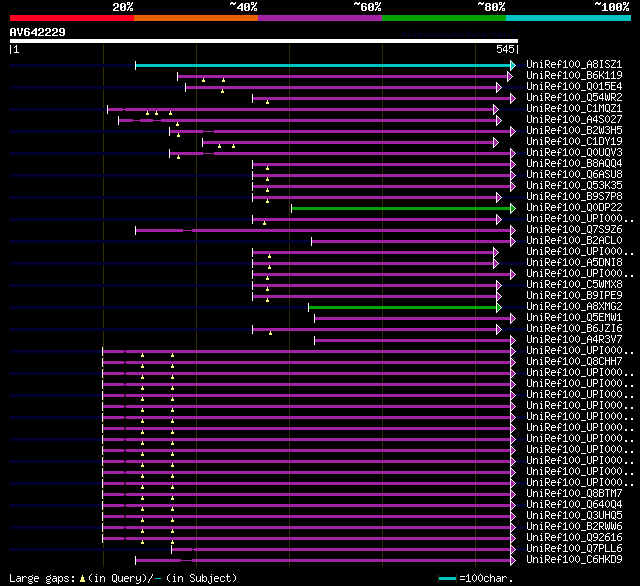Select the UniRef100_A5DNI8 label

(x=574, y=263)
